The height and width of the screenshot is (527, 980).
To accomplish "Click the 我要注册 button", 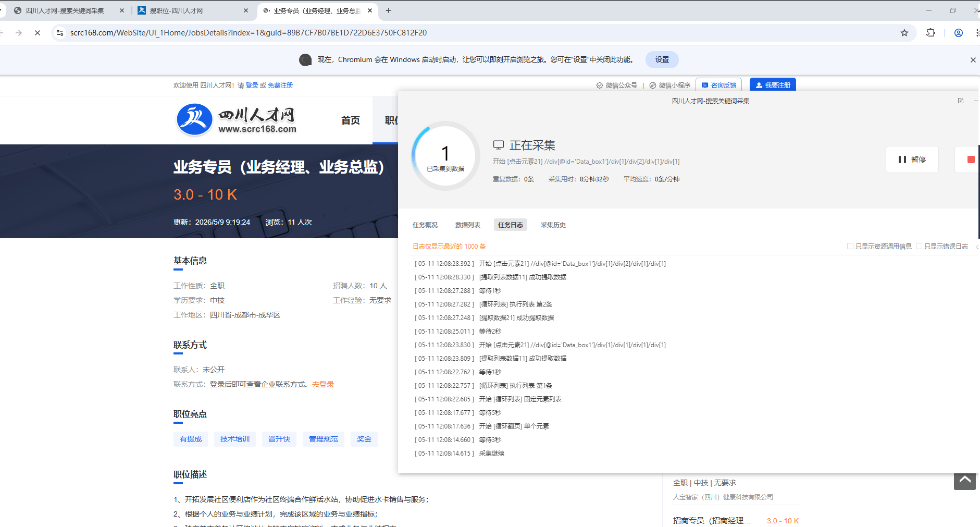I will tap(773, 85).
